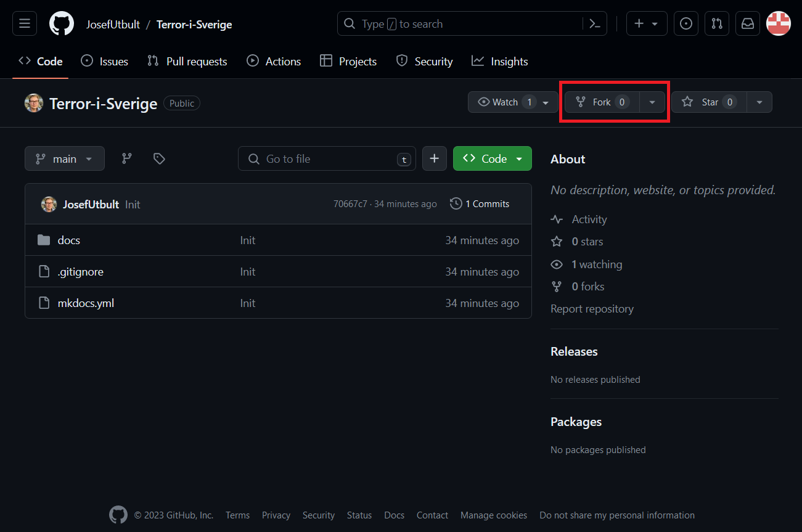
Task: Open Terror-i-Sverige repository title link
Action: point(104,103)
